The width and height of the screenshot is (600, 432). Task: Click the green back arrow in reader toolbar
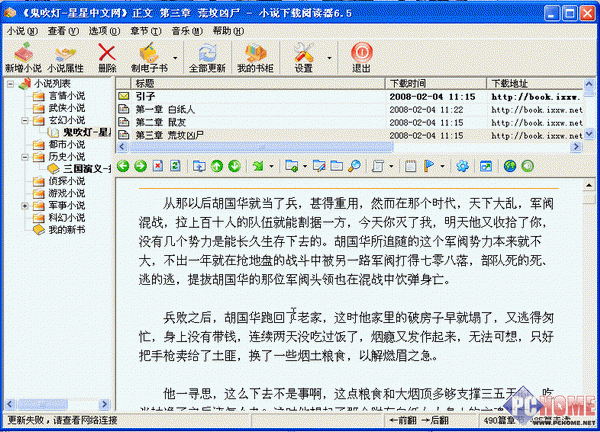124,165
